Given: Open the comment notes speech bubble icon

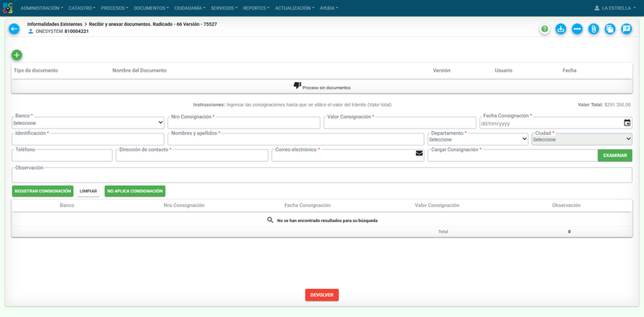Looking at the screenshot, I should 626,29.
